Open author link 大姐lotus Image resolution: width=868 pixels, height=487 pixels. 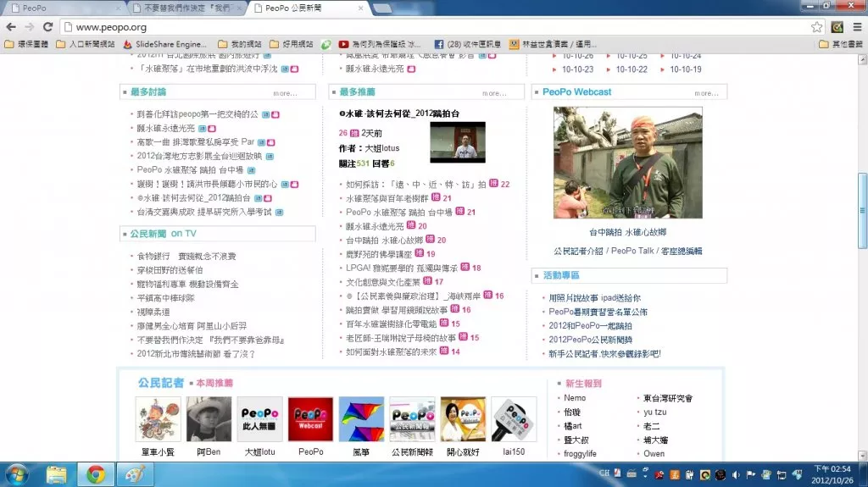pyautogui.click(x=382, y=148)
